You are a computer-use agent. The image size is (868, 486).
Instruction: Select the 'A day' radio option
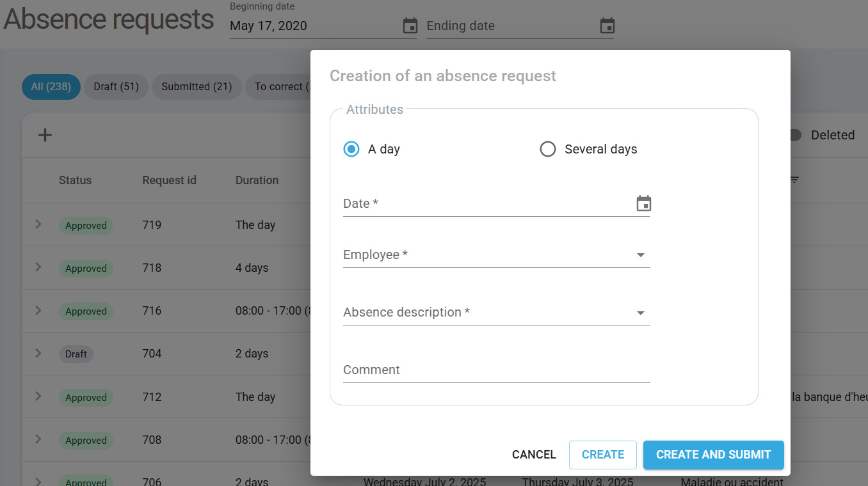pyautogui.click(x=351, y=149)
